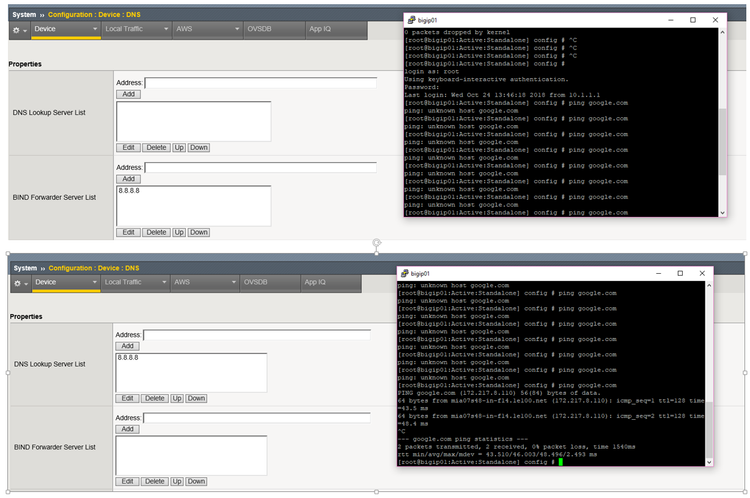
Task: Expand the Device tab dropdown in upper panel
Action: (x=95, y=31)
